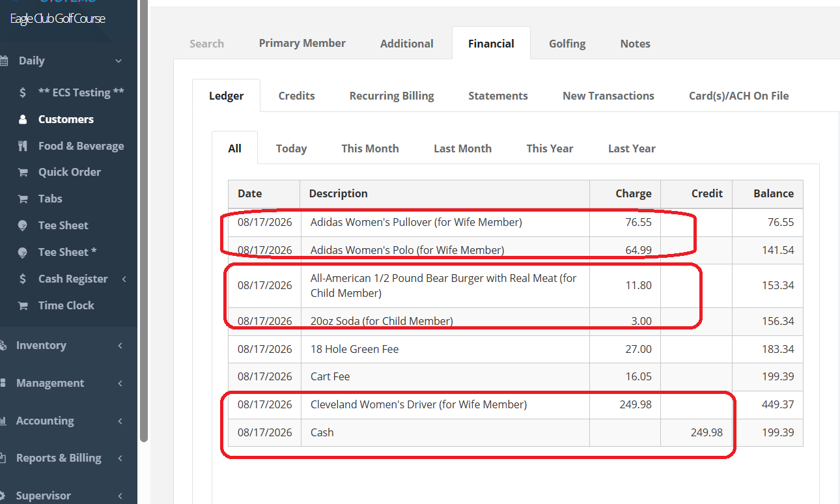Open the Additional tab

[407, 44]
